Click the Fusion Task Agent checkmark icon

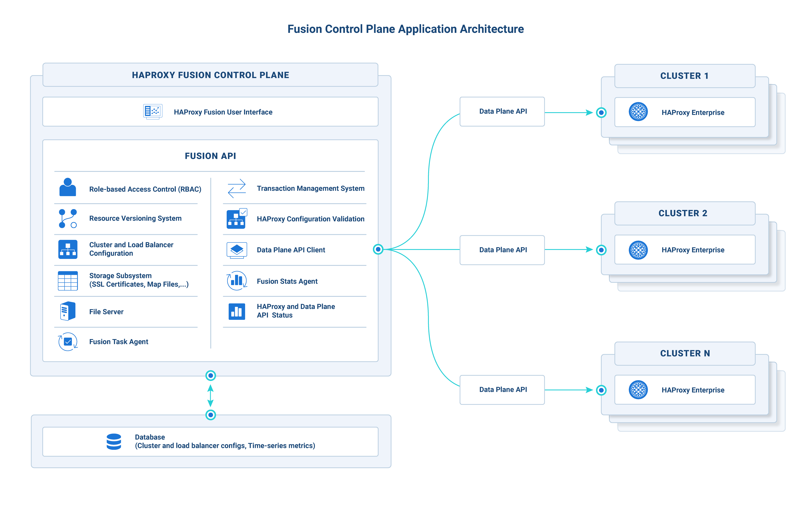click(x=68, y=342)
